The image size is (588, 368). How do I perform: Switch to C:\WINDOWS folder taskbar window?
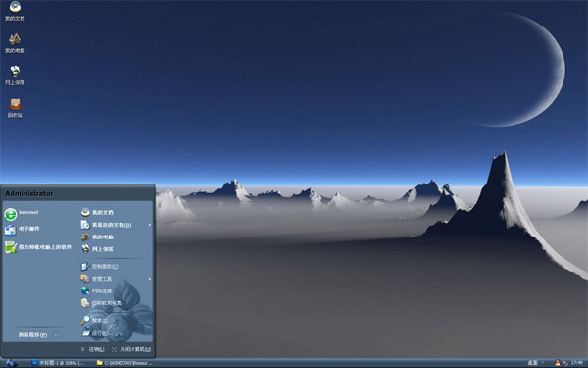tap(124, 363)
